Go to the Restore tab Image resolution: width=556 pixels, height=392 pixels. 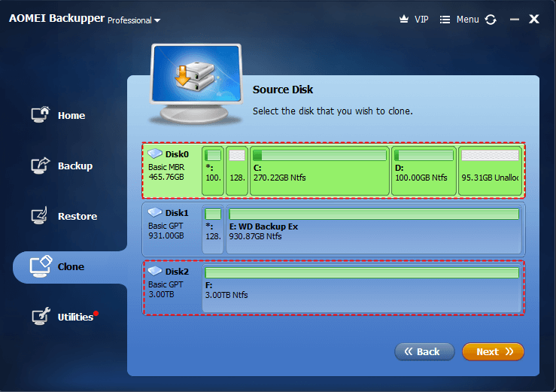tap(77, 217)
